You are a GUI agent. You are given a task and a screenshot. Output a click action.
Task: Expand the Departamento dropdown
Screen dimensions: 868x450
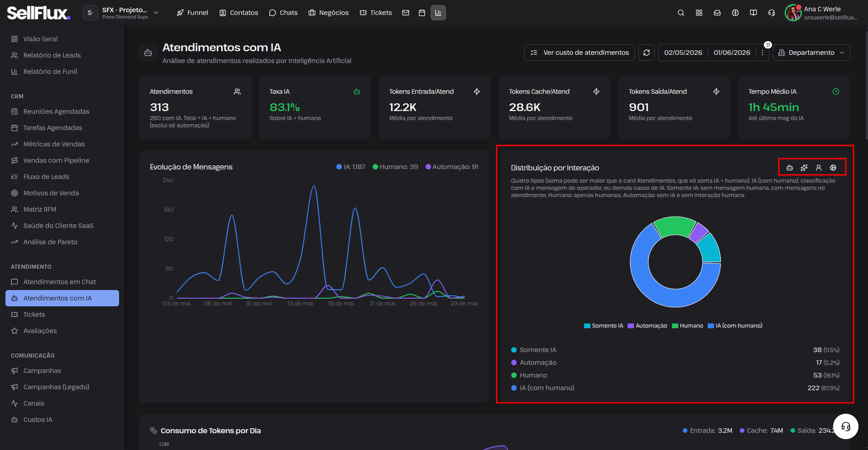[811, 53]
